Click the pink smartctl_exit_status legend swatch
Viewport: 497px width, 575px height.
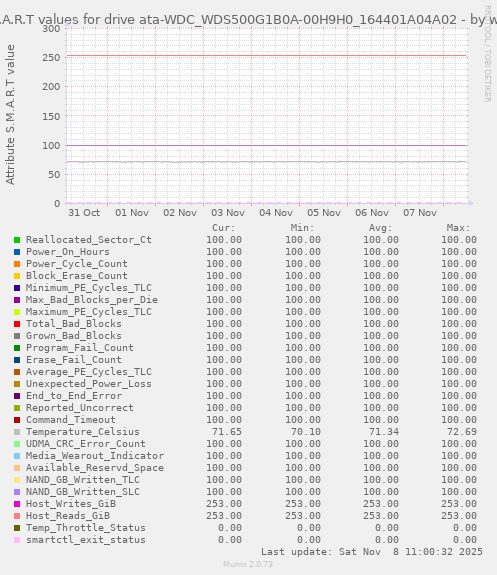tap(17, 540)
